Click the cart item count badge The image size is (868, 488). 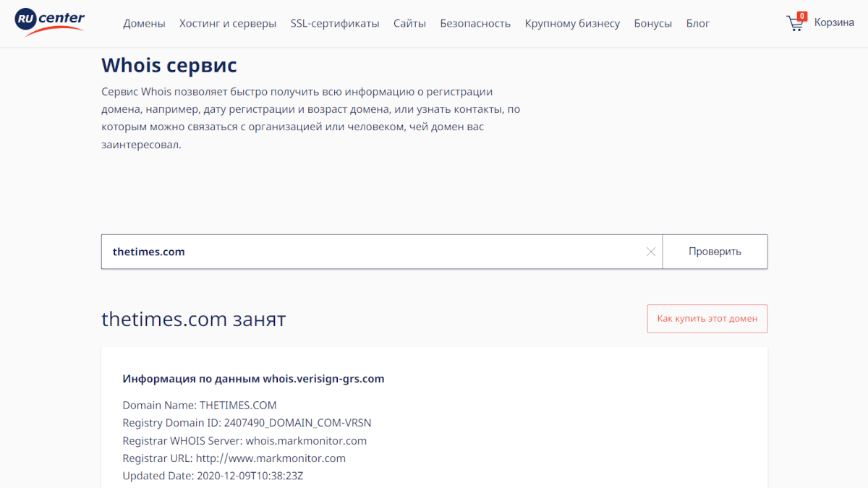click(801, 16)
